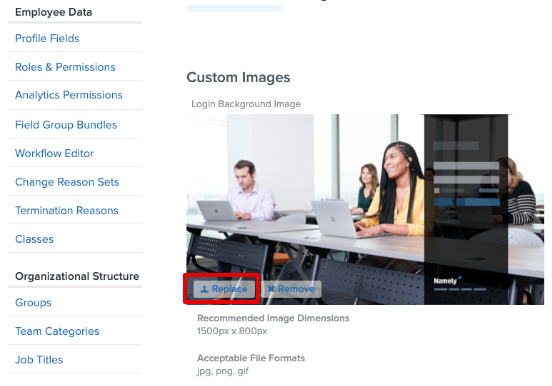This screenshot has height=386, width=552.
Task: Go to Roles & Permissions
Action: tap(65, 67)
